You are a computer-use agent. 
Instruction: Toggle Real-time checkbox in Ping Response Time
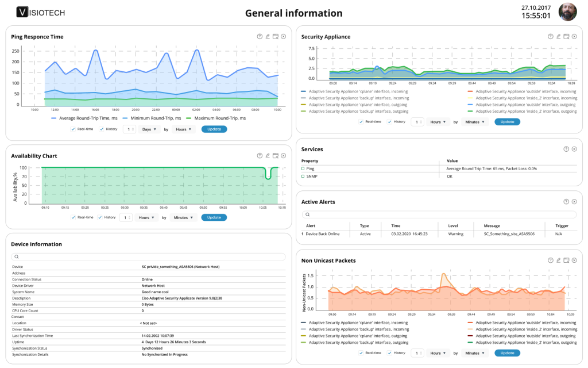click(73, 129)
